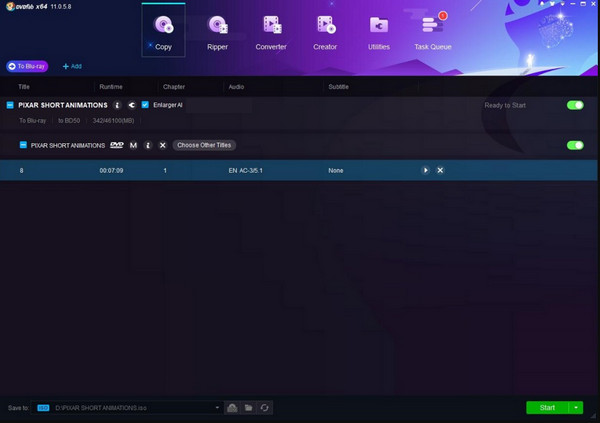
Task: Click the runtime 00:07:09 cell
Action: [111, 170]
